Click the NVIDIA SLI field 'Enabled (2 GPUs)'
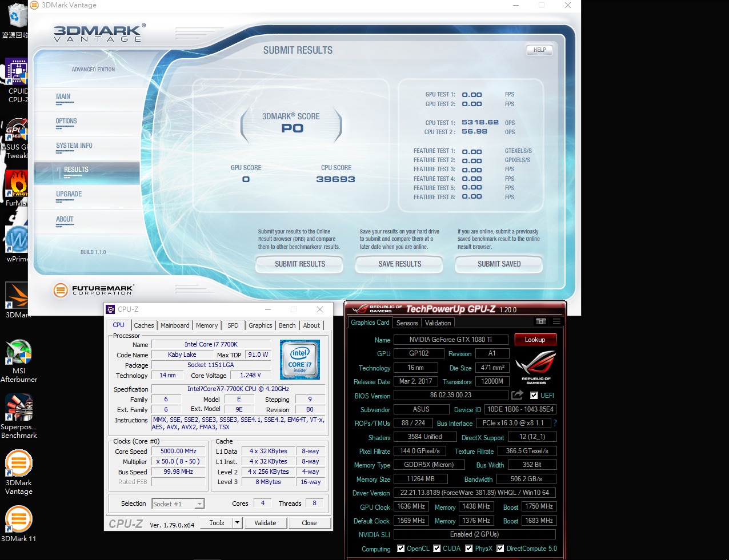729x560 pixels. [x=475, y=534]
